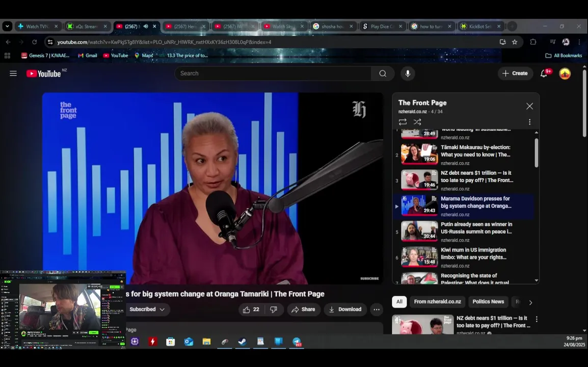The width and height of the screenshot is (588, 367).
Task: Start voice search with microphone icon
Action: pyautogui.click(x=408, y=73)
